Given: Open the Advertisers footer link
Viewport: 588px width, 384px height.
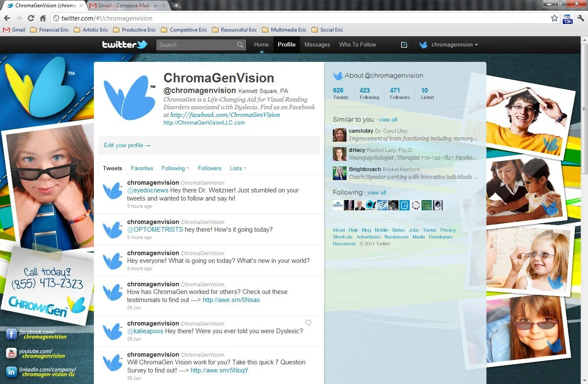Looking at the screenshot, I should (368, 237).
